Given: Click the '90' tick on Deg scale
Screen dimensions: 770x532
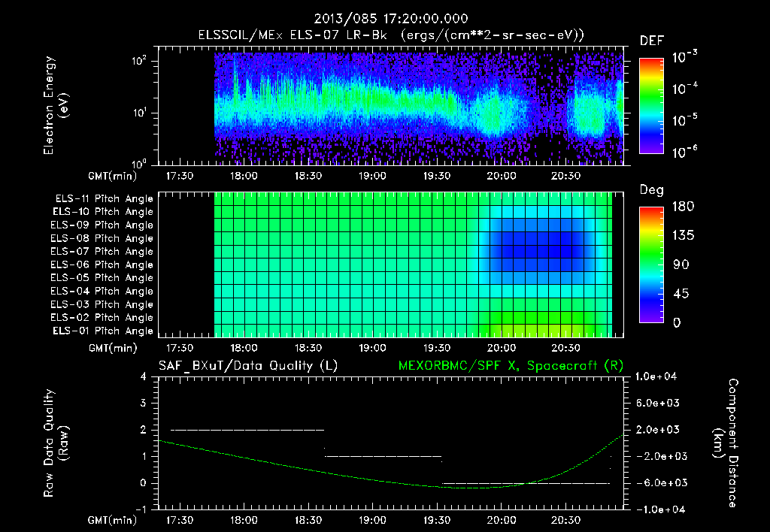Looking at the screenshot, I should (681, 265).
